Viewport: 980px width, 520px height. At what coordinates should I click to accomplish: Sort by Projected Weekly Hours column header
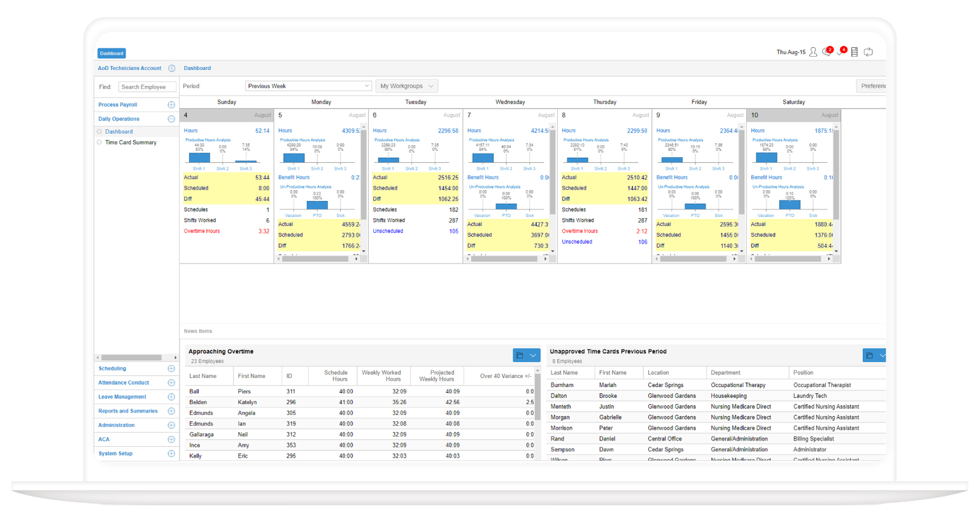tap(437, 376)
